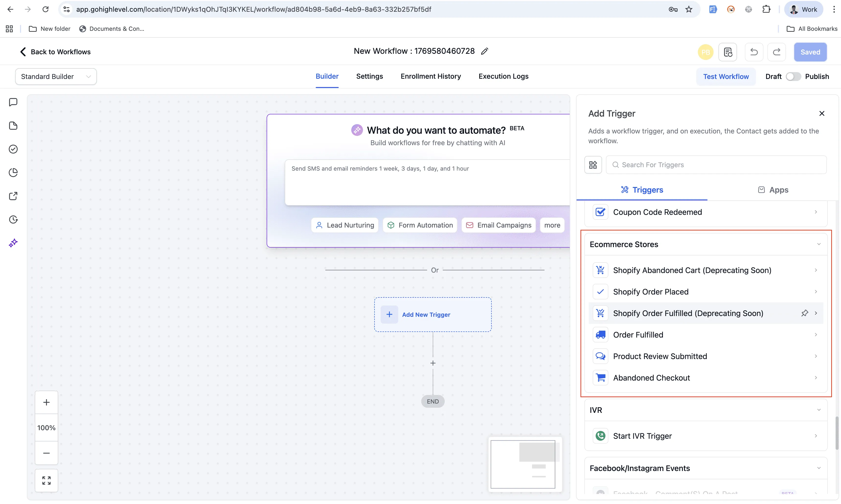The image size is (841, 504).
Task: Select the documents icon in left sidebar
Action: [x=13, y=126]
